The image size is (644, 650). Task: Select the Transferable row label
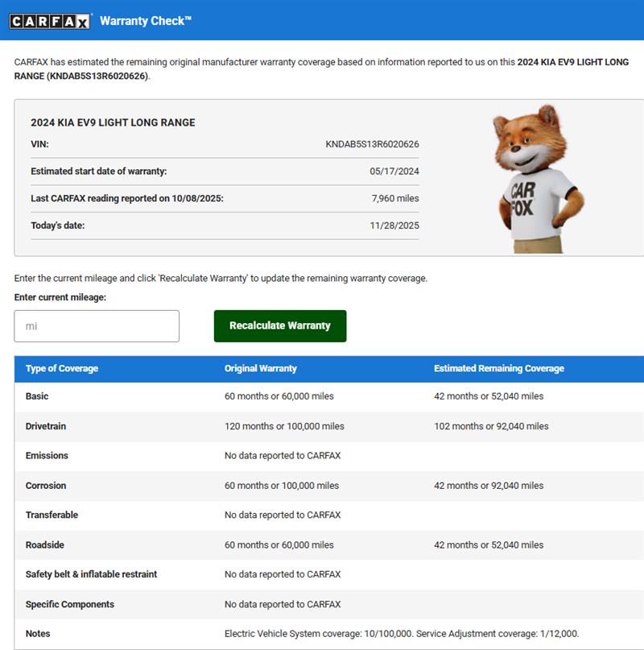(x=52, y=515)
